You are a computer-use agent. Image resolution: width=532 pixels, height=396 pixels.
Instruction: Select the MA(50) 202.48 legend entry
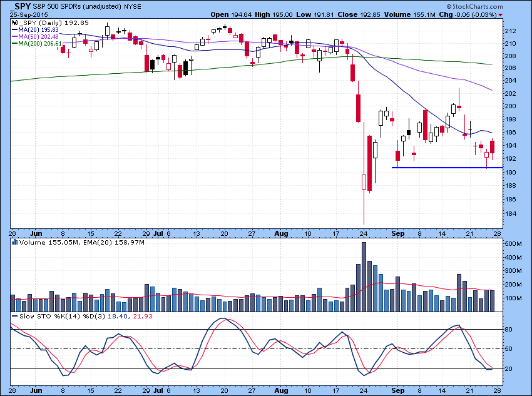[38, 37]
